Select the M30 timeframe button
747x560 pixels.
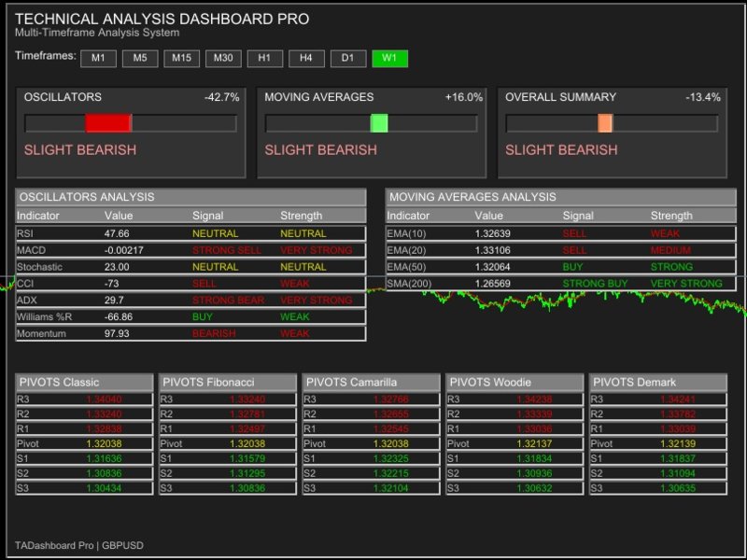pyautogui.click(x=223, y=59)
